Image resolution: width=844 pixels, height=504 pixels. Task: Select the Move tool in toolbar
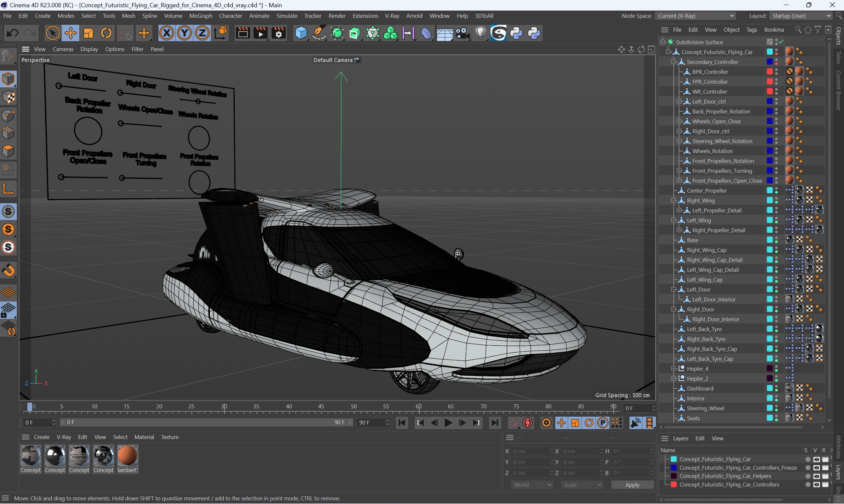71,33
